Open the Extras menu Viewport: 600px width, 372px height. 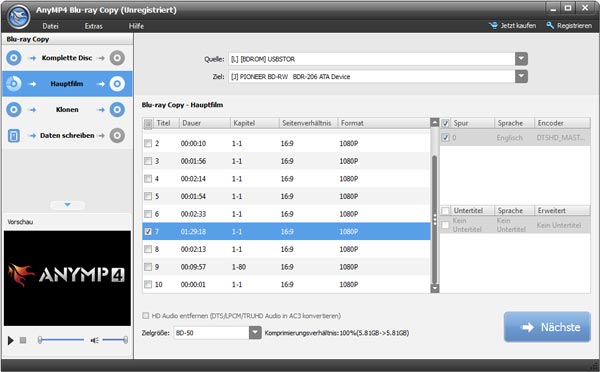93,26
